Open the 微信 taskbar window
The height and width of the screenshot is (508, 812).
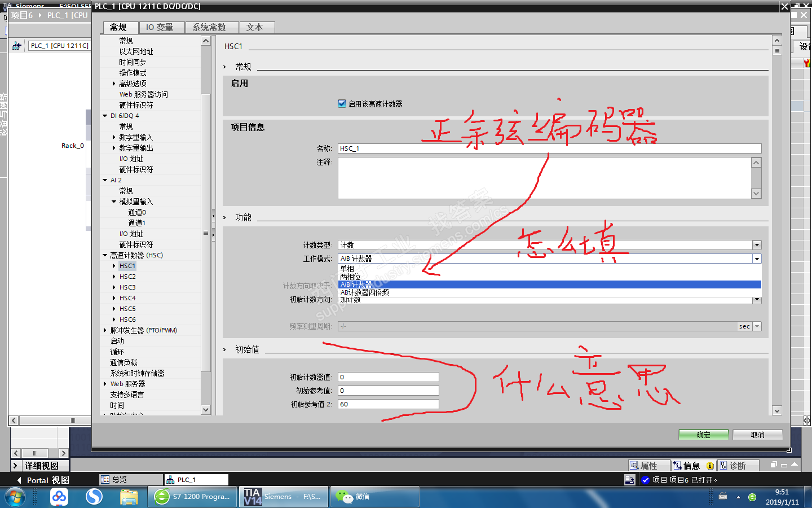tap(374, 497)
